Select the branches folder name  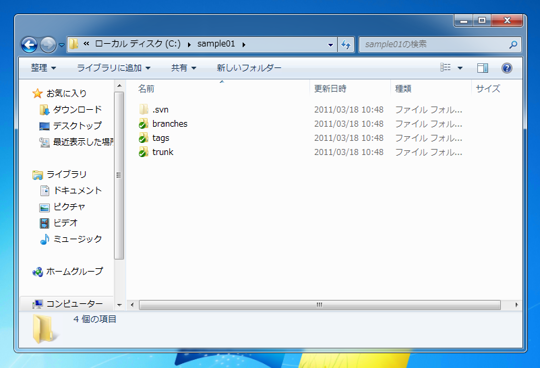170,124
